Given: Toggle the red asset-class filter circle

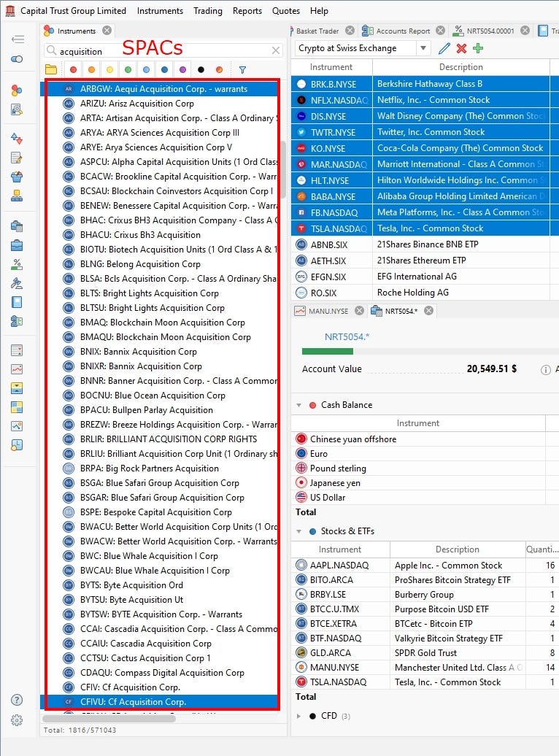Looking at the screenshot, I should tap(73, 70).
